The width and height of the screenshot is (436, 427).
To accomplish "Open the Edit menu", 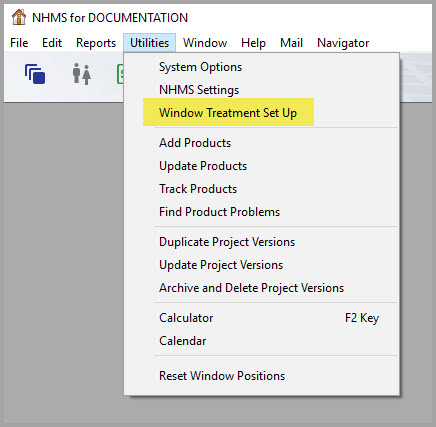I will click(x=52, y=43).
